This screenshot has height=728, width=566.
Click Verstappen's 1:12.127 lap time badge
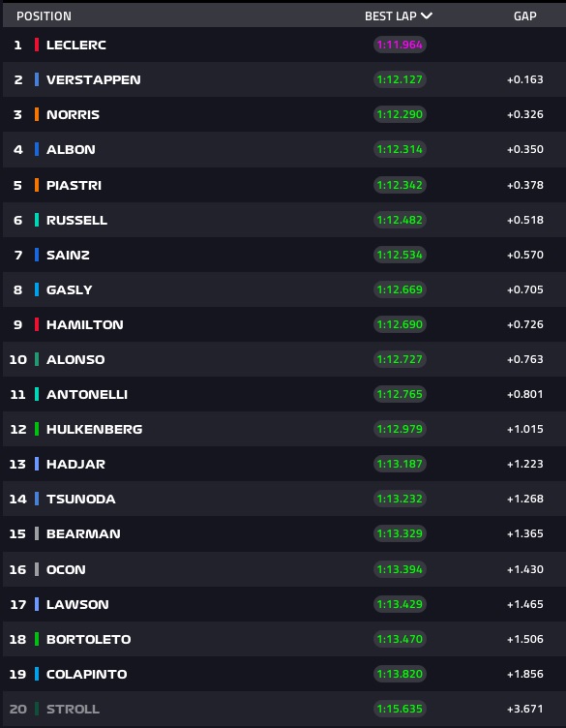(400, 79)
